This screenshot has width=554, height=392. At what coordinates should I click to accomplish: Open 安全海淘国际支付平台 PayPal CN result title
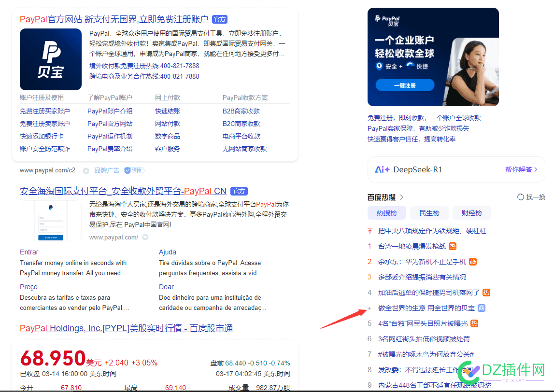(x=123, y=191)
